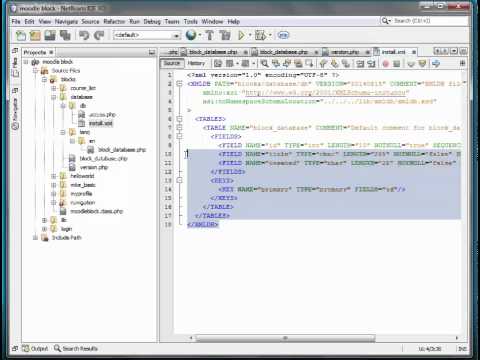
Task: Expand the helloworld folder node
Action: pos(54,176)
